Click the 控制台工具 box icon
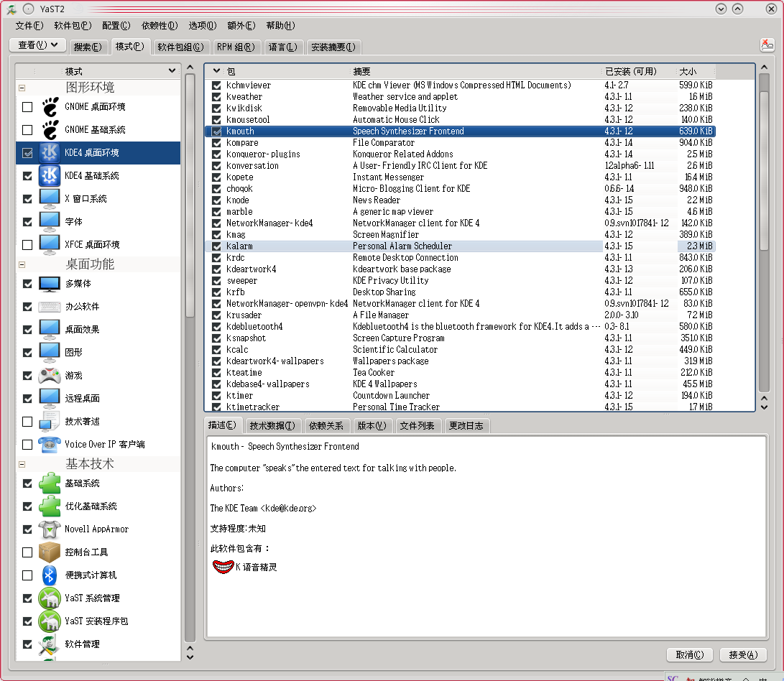Screen dimensions: 784x681 tap(50, 552)
